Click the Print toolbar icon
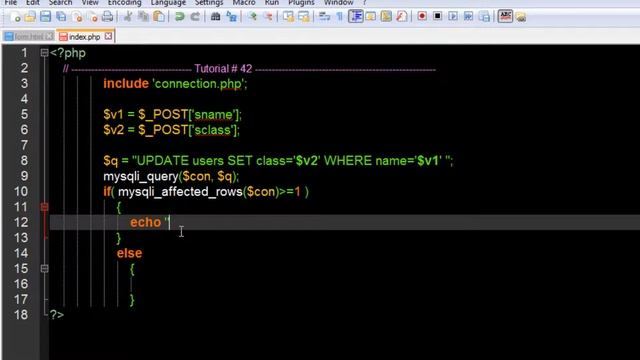The image size is (640, 360). coord(107,17)
